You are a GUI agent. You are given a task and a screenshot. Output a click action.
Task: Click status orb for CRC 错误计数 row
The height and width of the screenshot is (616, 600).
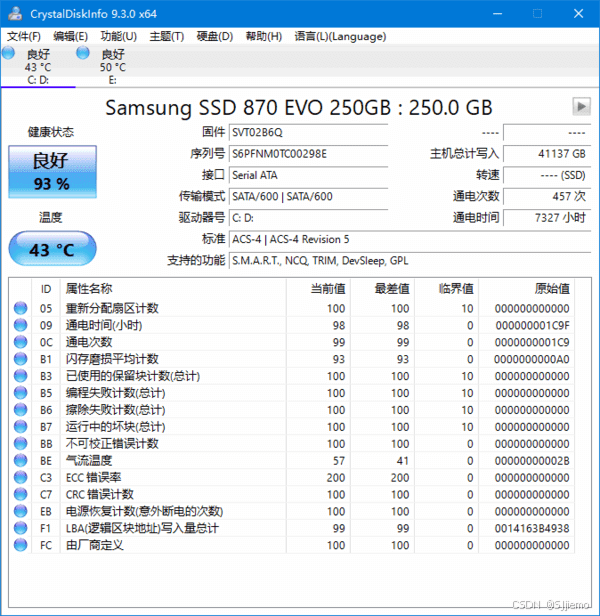pos(20,494)
